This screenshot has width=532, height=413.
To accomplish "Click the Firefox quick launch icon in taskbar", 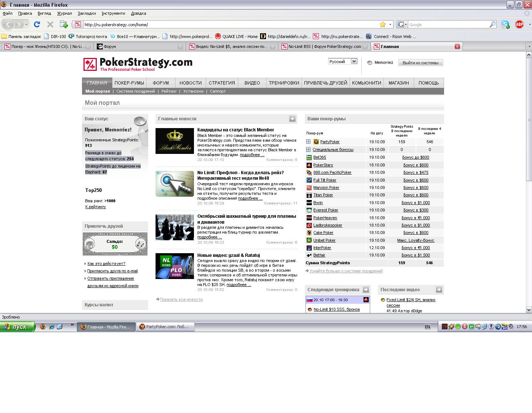I will pos(43,327).
